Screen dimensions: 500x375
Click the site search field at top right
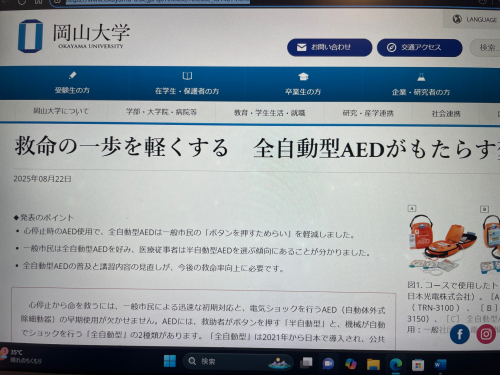485,48
